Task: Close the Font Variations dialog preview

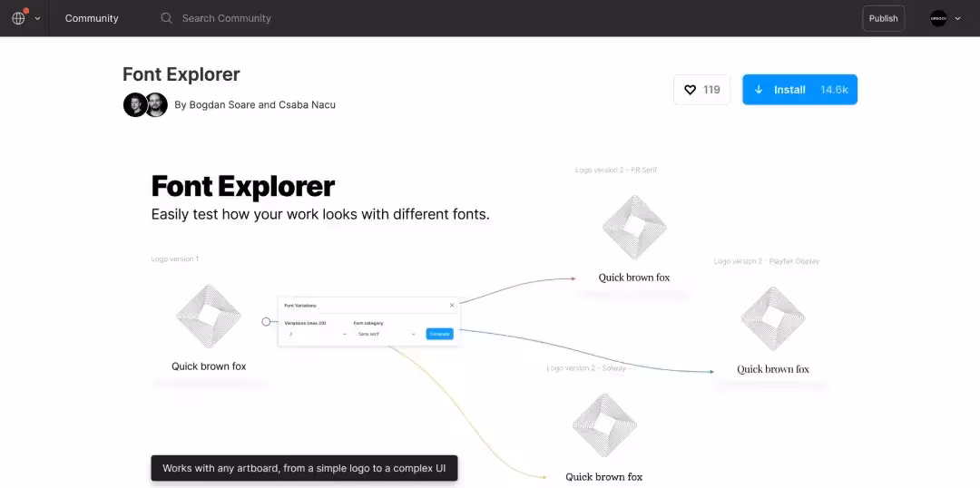Action: (452, 305)
